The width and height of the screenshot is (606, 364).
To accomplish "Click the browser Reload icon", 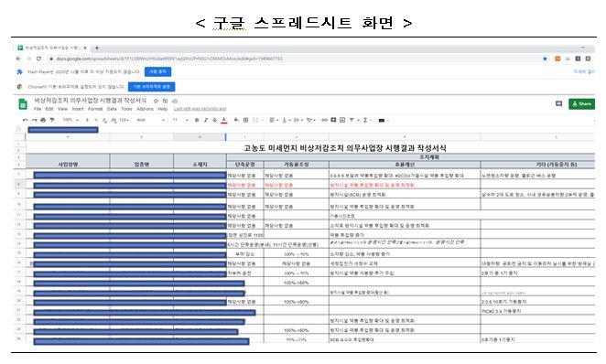I will point(38,59).
